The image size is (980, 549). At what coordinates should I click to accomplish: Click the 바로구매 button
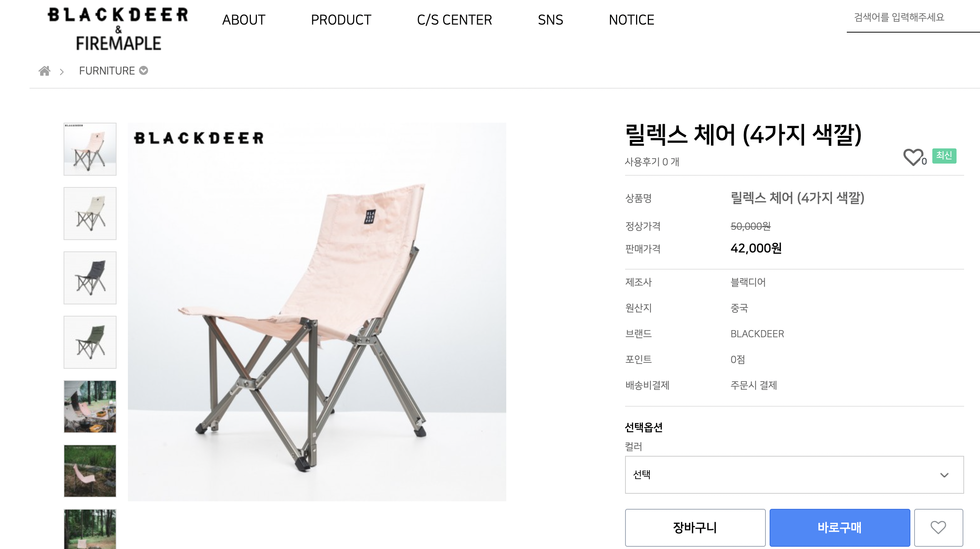(840, 527)
